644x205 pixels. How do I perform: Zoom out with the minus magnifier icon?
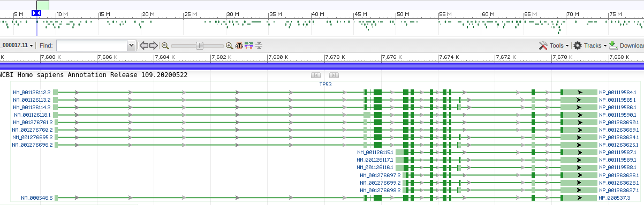(x=165, y=46)
